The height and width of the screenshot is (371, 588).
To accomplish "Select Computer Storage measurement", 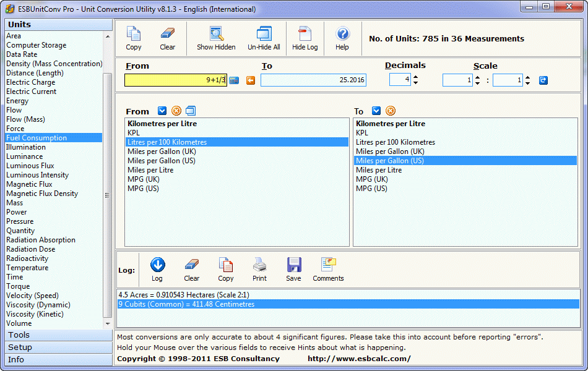I will click(36, 45).
